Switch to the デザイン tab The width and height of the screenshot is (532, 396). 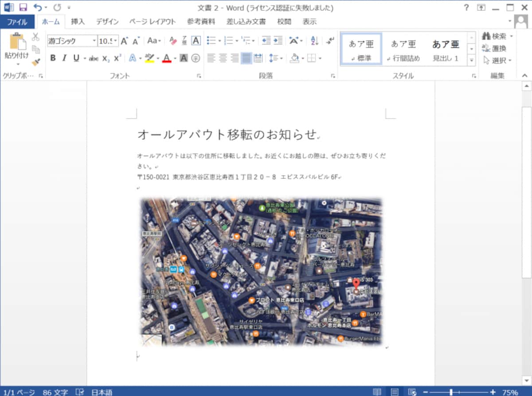click(x=107, y=21)
